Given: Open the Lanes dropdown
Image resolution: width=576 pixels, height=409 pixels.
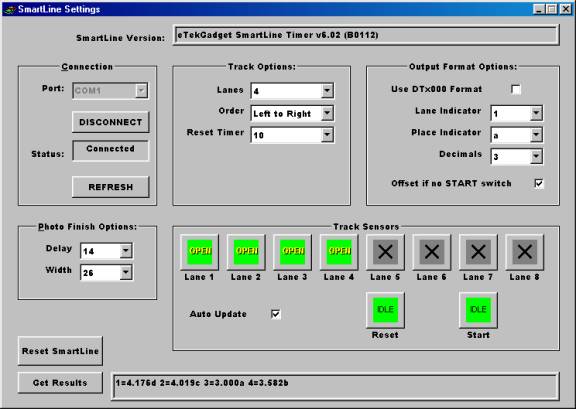Looking at the screenshot, I should pos(327,90).
